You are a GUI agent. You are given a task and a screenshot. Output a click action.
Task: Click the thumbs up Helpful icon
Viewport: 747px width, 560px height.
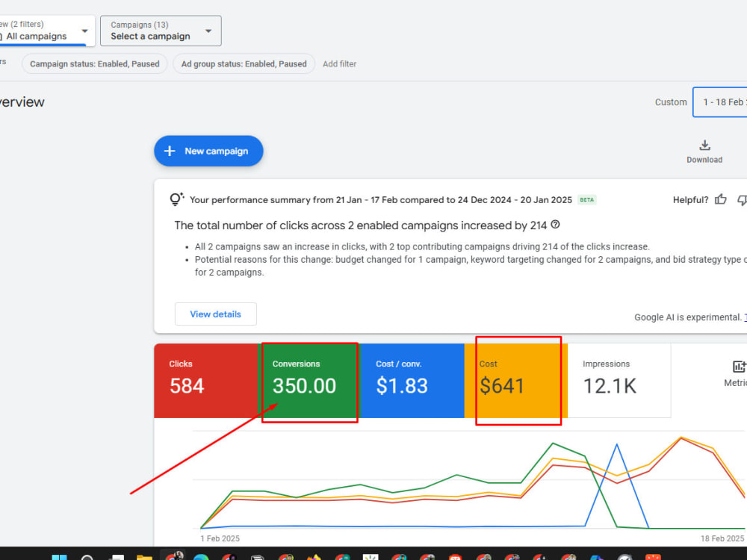point(720,199)
